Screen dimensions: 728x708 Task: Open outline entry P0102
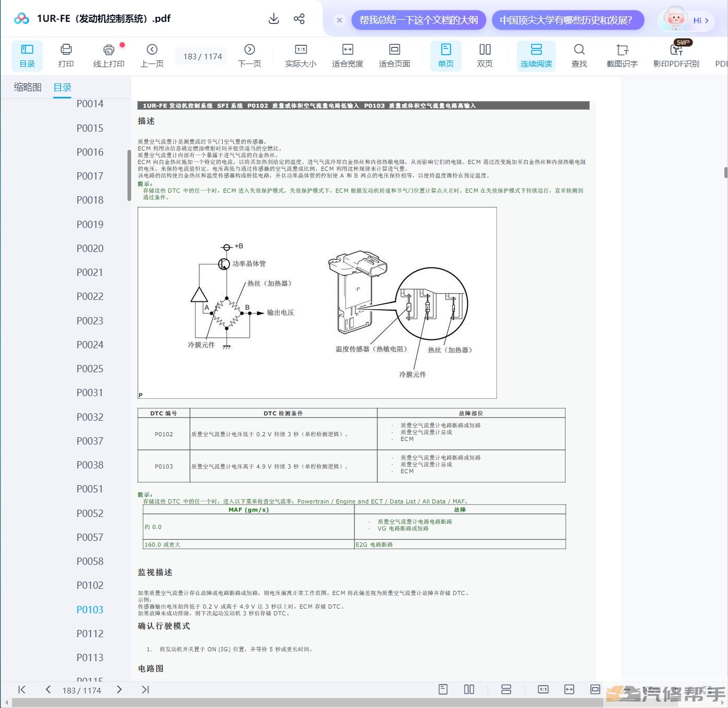pyautogui.click(x=90, y=585)
